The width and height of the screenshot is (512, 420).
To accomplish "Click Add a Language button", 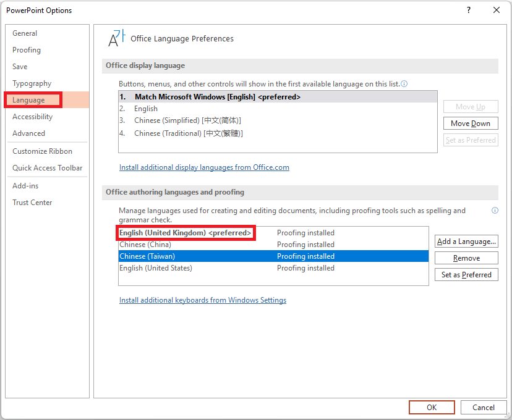I will tap(466, 241).
